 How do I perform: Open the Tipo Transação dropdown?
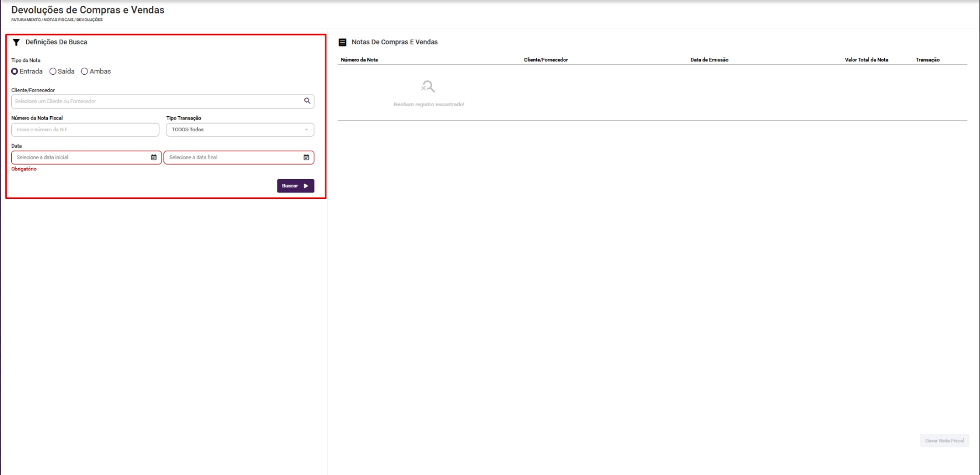[240, 130]
